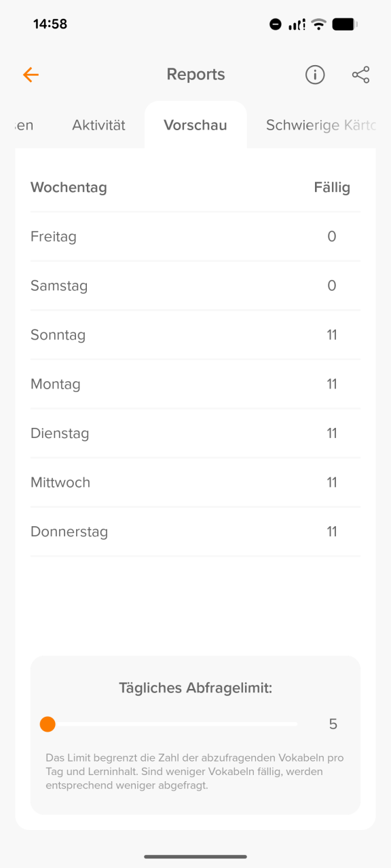The width and height of the screenshot is (391, 868).
Task: Tap the Fällig column header
Action: click(x=332, y=187)
